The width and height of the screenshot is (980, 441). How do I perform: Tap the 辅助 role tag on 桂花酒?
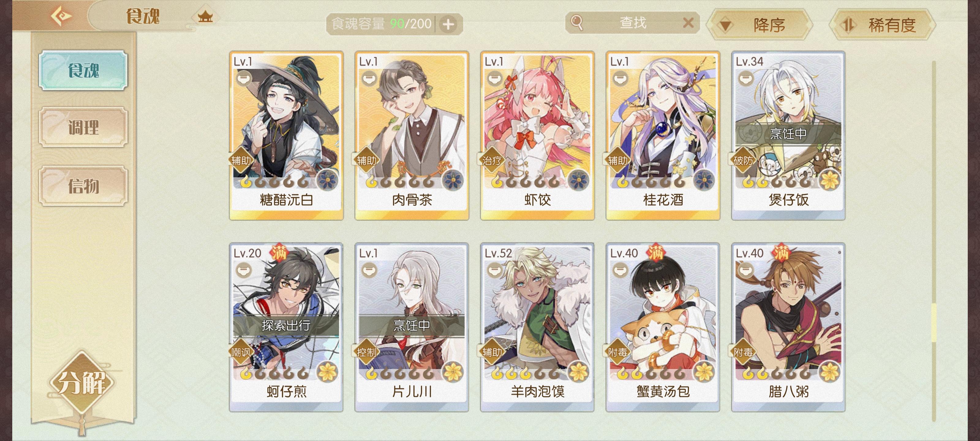click(617, 160)
